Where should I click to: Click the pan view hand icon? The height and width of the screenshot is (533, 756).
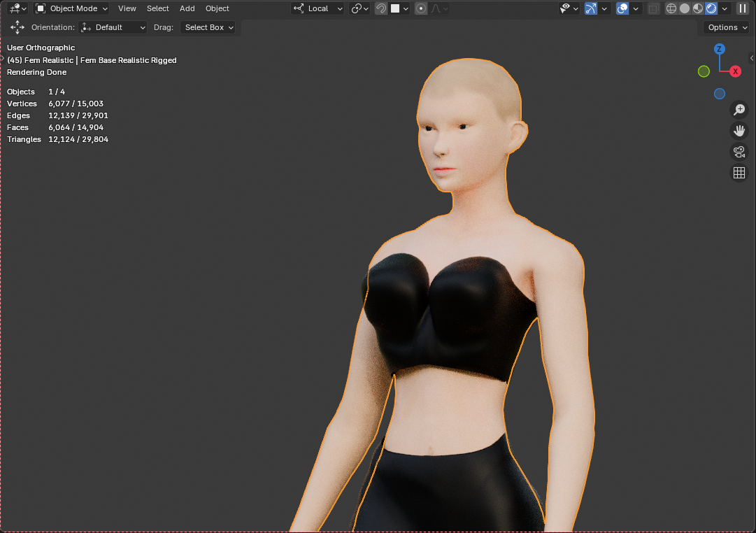tap(739, 131)
